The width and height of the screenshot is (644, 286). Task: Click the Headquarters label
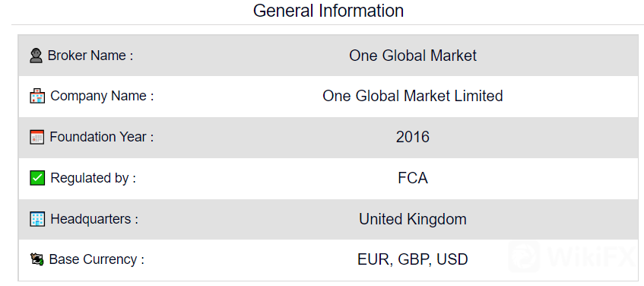coord(94,219)
